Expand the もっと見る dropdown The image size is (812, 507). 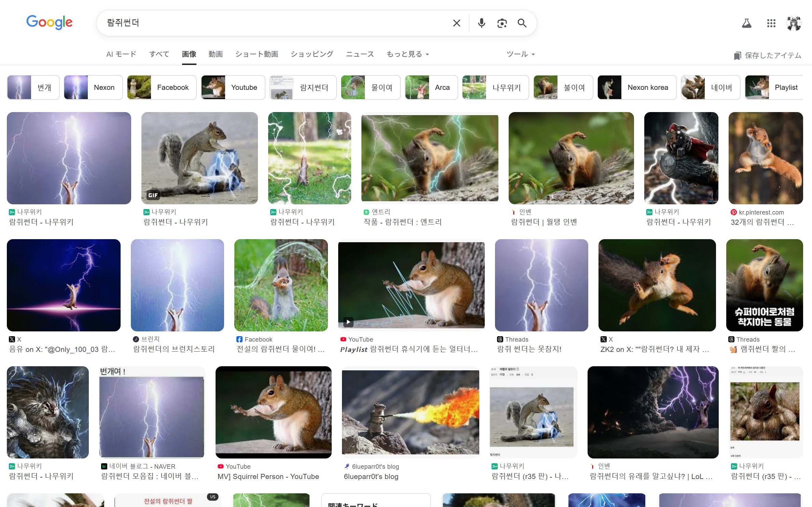click(407, 54)
